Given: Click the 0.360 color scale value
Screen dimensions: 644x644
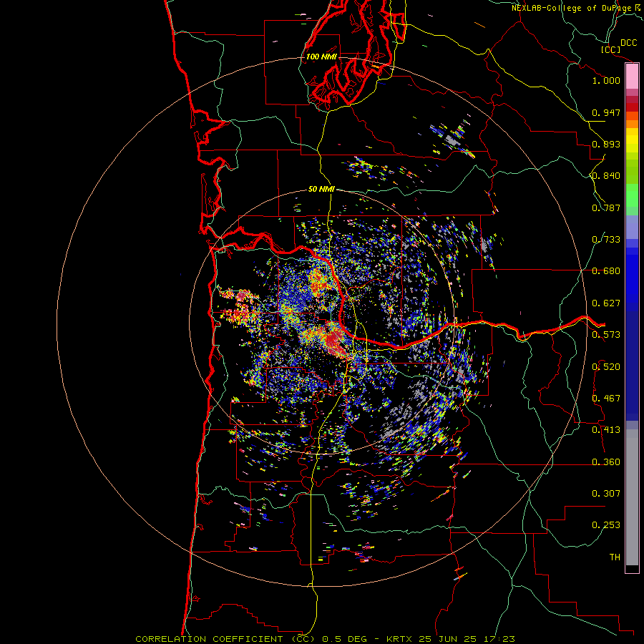Looking at the screenshot, I should [606, 462].
